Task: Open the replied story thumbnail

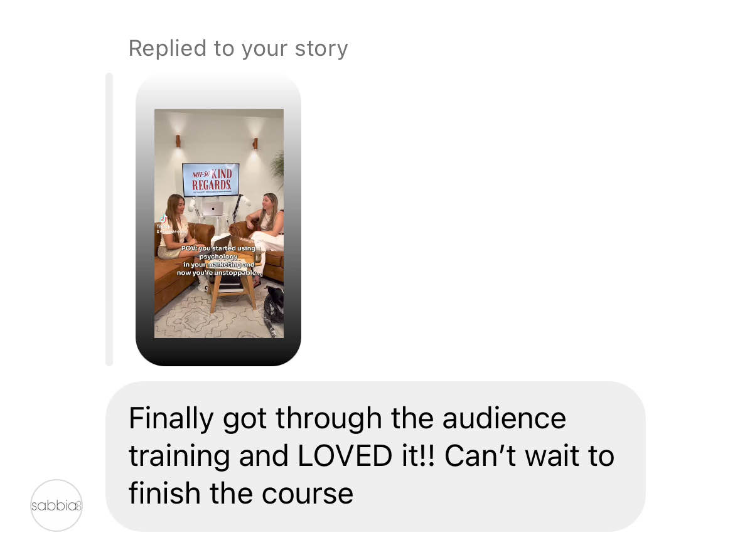Action: tap(218, 219)
